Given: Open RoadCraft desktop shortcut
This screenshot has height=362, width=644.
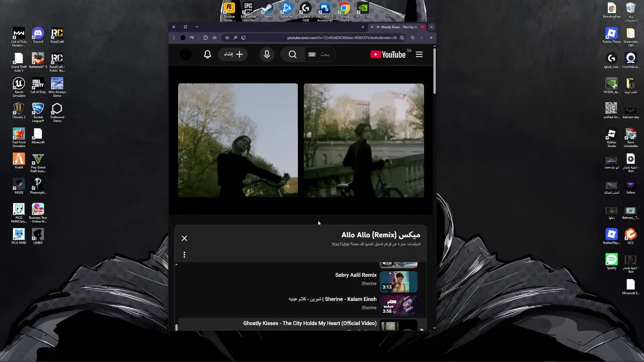Looking at the screenshot, I should coord(57,36).
